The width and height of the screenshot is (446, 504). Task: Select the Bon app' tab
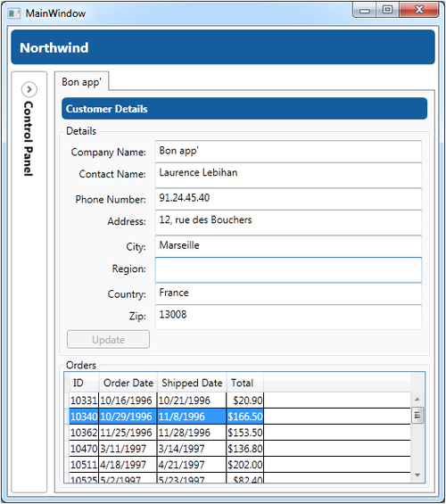pyautogui.click(x=81, y=82)
